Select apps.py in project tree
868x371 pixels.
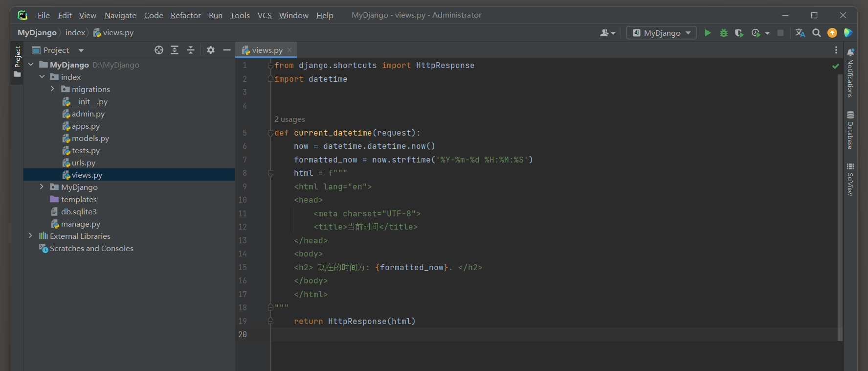point(81,126)
